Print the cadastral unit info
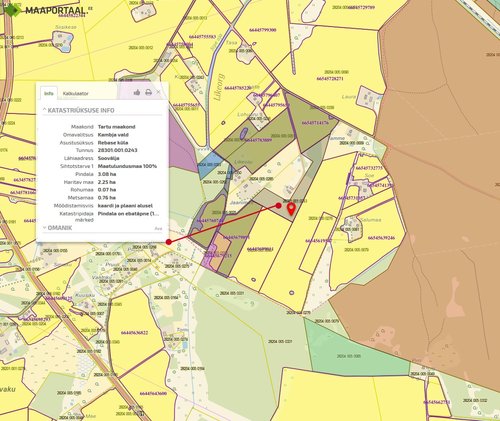Viewport: 500px width, 421px height. 148,92
